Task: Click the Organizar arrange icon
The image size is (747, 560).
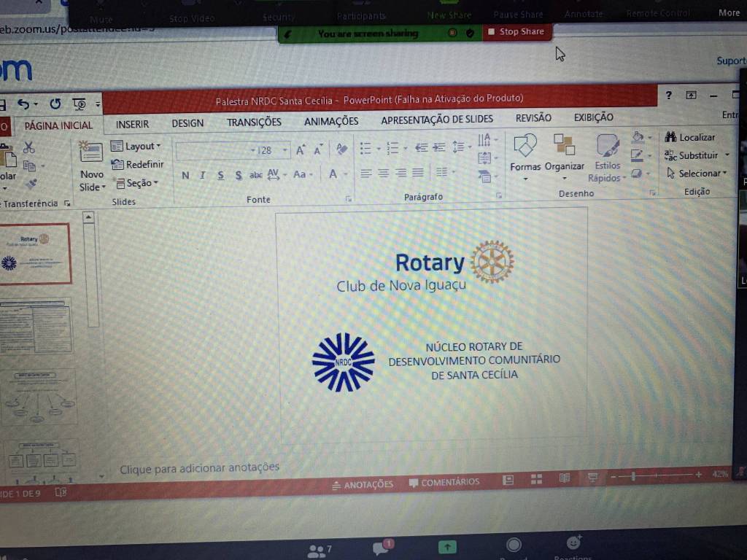Action: (564, 145)
